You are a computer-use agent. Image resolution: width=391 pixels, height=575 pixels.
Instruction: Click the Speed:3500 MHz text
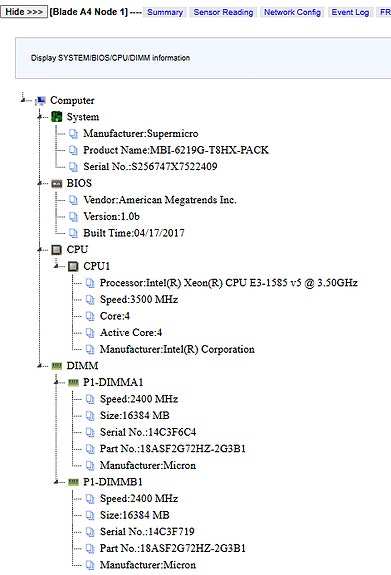(139, 299)
